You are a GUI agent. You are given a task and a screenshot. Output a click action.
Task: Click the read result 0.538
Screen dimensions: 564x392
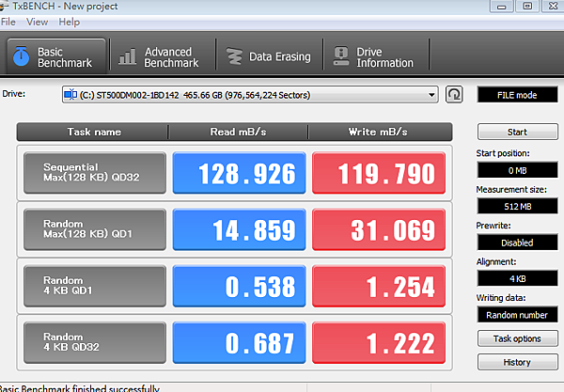tap(239, 286)
